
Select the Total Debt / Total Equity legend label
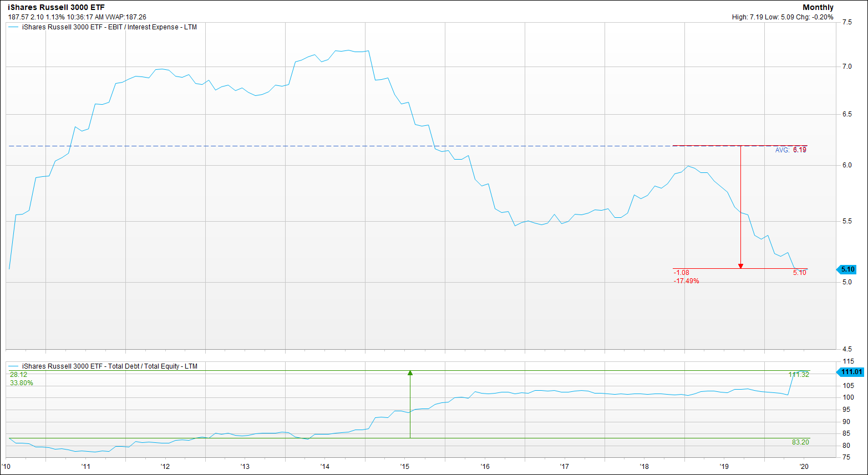click(x=109, y=366)
